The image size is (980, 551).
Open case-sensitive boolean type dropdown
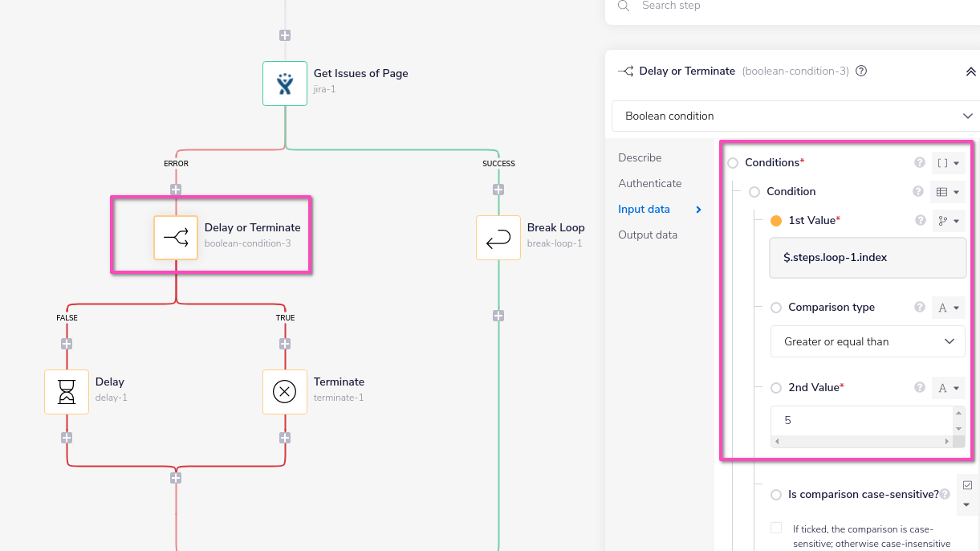coord(966,495)
